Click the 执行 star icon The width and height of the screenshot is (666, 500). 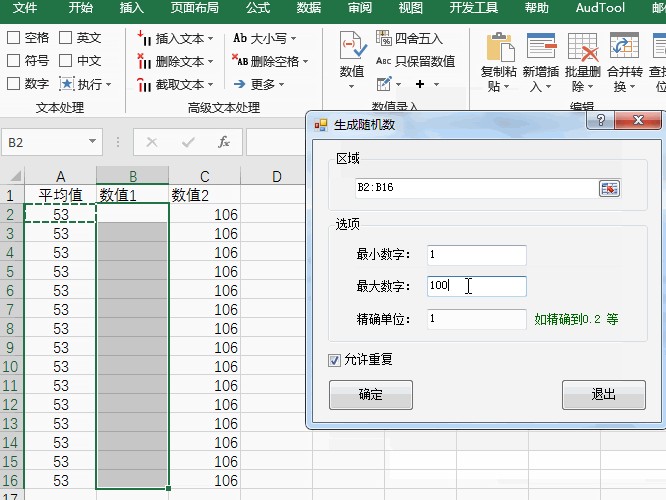[x=67, y=84]
